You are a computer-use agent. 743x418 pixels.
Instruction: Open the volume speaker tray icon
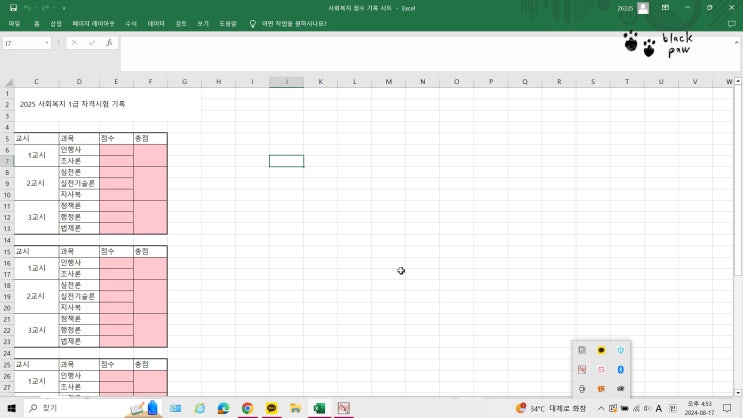[647, 408]
